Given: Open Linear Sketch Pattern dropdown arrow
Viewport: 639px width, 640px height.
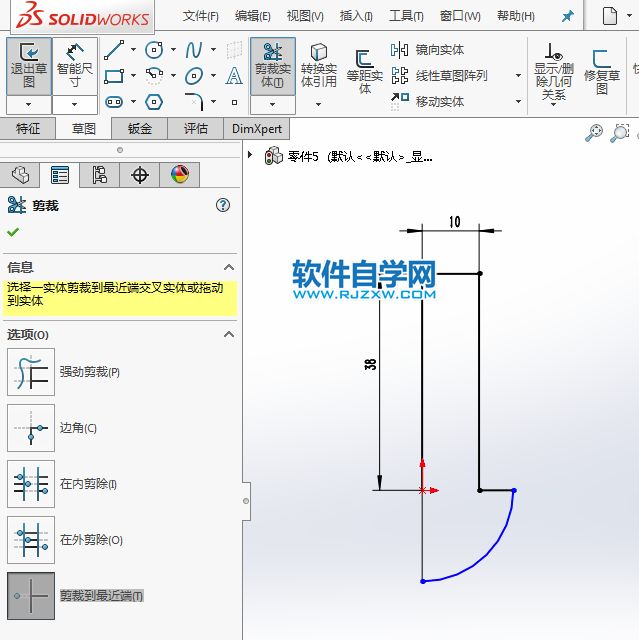Looking at the screenshot, I should click(518, 76).
